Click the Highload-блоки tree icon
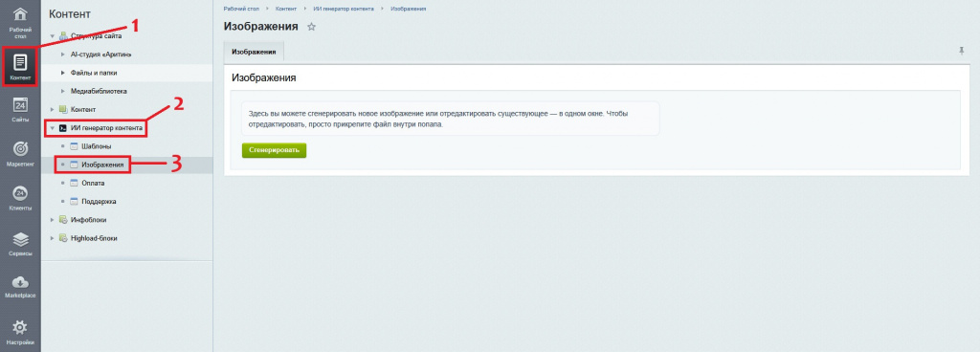Viewport: 980px width, 352px height. tap(62, 238)
